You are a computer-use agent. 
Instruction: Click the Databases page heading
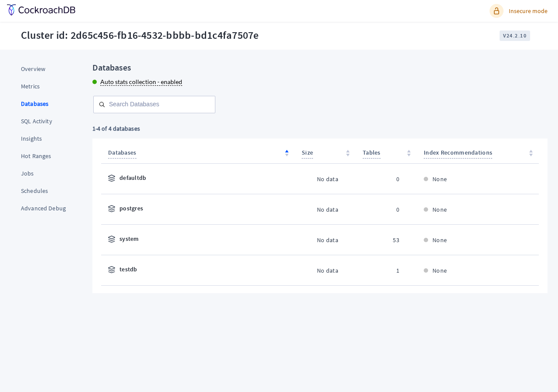(112, 68)
